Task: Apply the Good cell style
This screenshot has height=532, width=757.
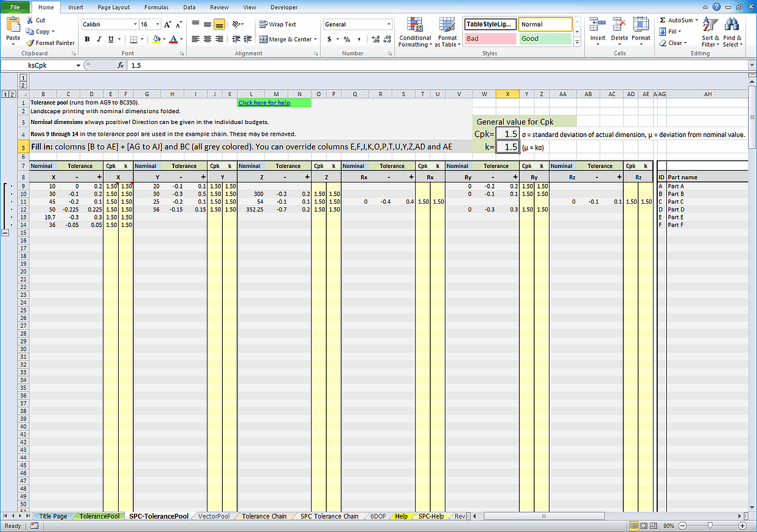Action: click(545, 38)
